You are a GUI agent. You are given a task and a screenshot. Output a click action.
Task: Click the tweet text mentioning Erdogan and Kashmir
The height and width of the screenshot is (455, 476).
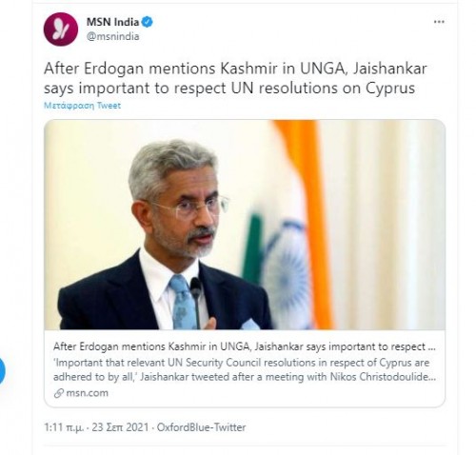point(235,78)
